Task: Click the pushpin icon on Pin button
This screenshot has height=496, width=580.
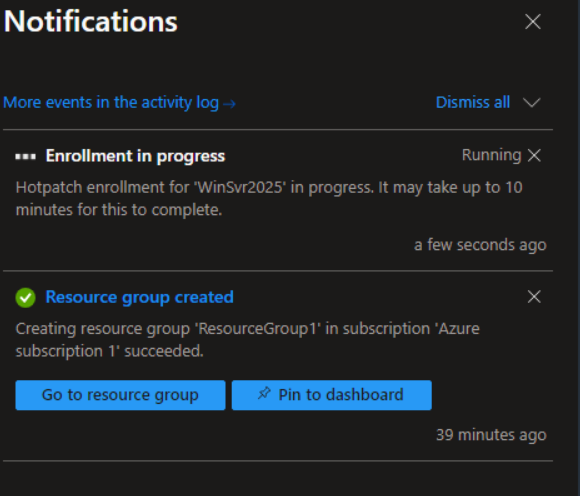Action: pos(264,393)
